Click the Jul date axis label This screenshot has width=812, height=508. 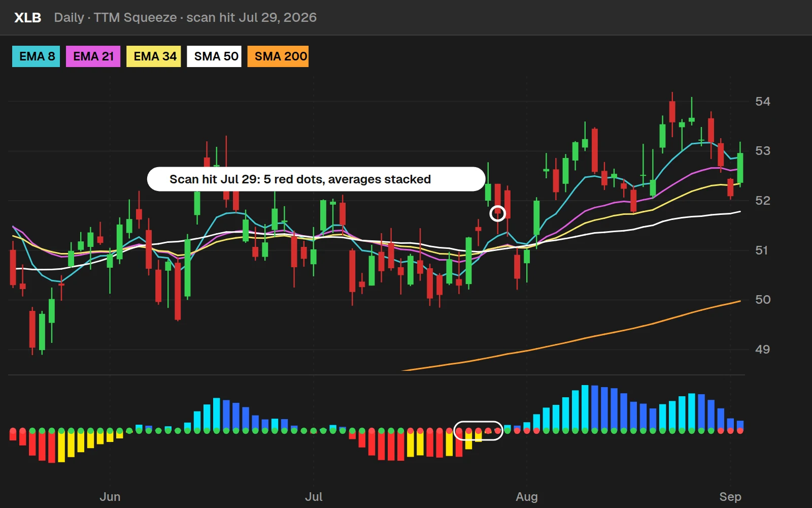[314, 497]
